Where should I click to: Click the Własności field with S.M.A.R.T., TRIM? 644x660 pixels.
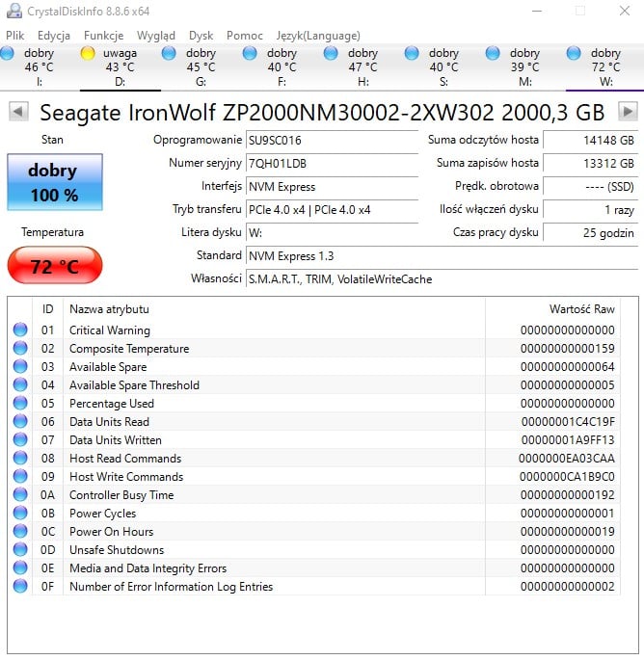click(442, 279)
